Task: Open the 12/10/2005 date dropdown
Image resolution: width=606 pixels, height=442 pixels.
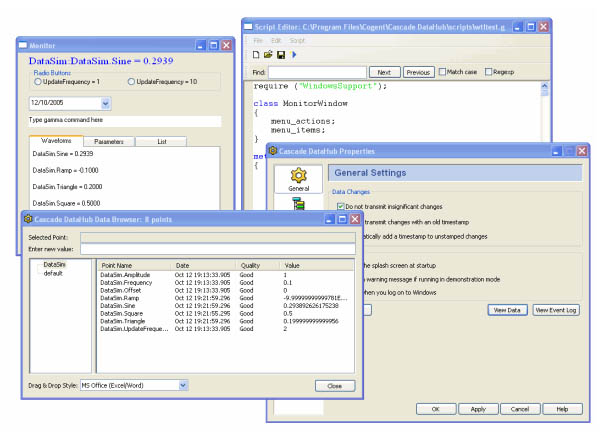Action: [x=106, y=103]
